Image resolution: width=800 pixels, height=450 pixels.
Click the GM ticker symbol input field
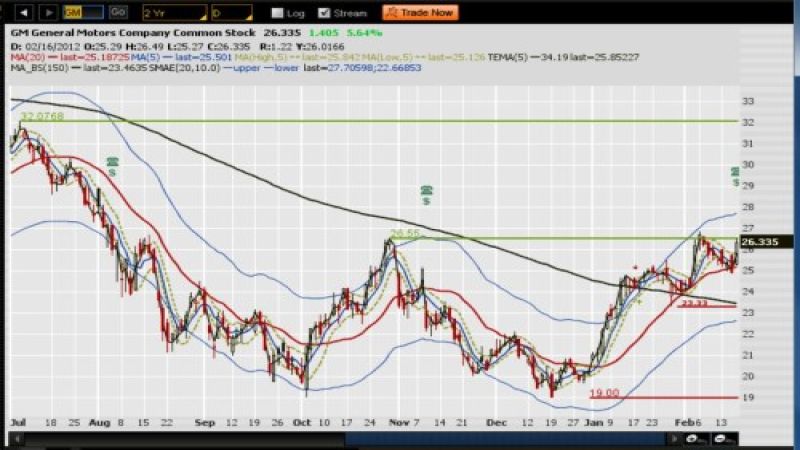(83, 13)
